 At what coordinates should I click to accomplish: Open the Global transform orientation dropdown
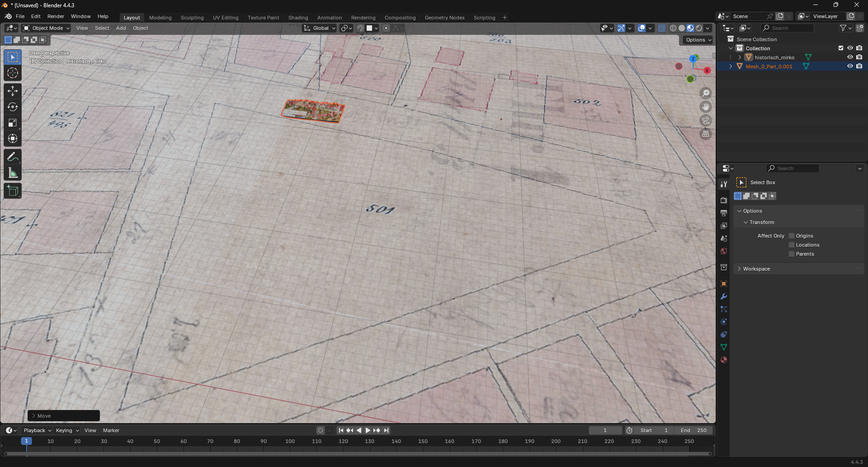[320, 28]
